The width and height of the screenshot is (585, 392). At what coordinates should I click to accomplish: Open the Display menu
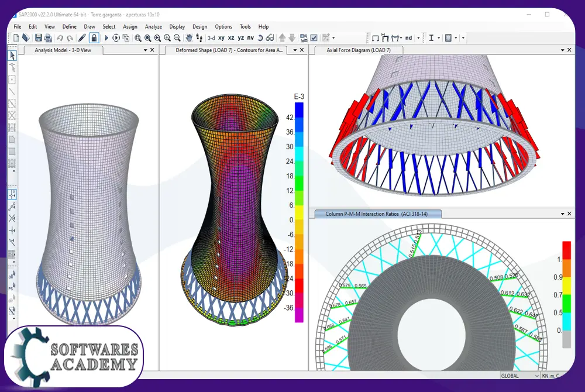[x=177, y=26]
